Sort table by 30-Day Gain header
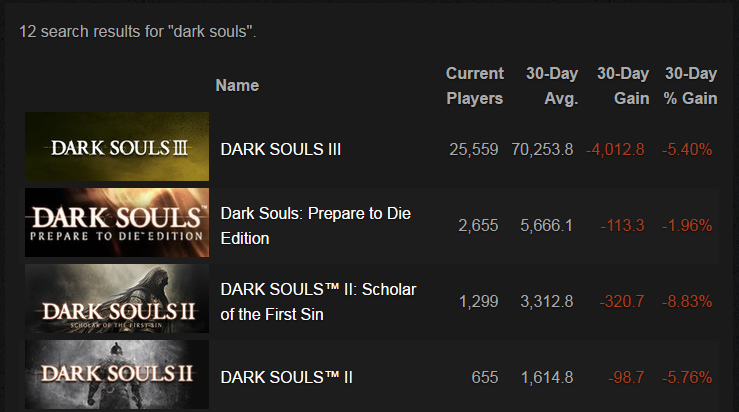This screenshot has height=412, width=739. coord(623,86)
